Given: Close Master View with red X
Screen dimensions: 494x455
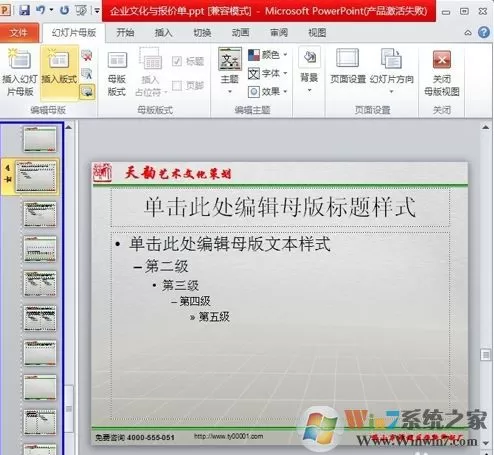Looking at the screenshot, I should (x=442, y=73).
